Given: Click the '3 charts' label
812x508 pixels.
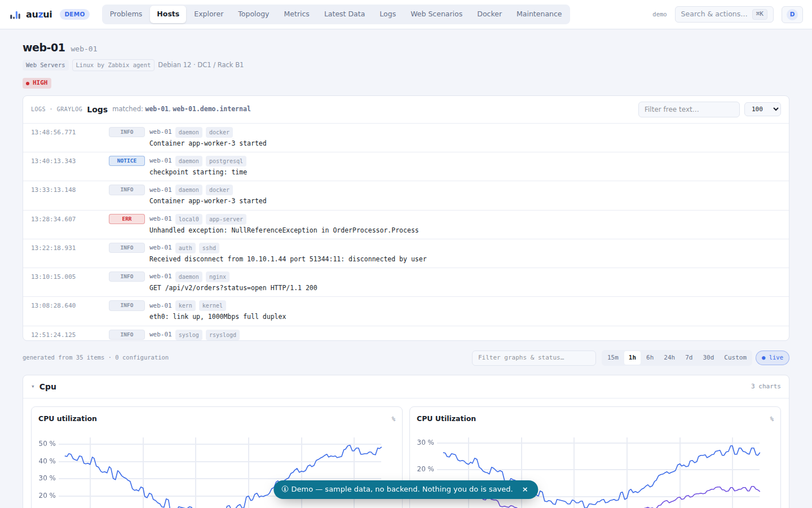Looking at the screenshot, I should (x=766, y=387).
